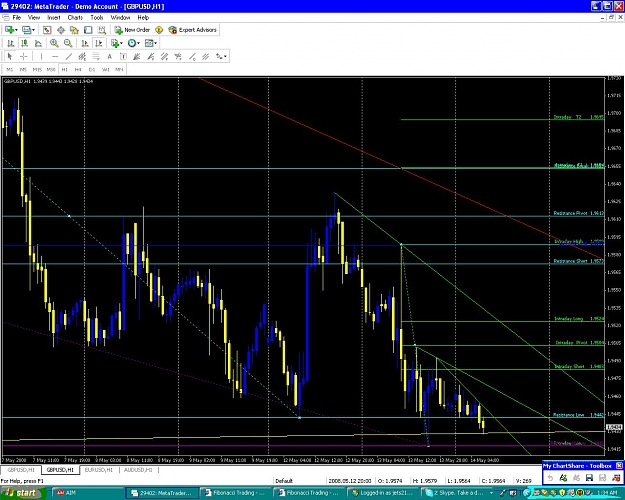Click the New Order button
625x500 pixels.
pos(132,30)
